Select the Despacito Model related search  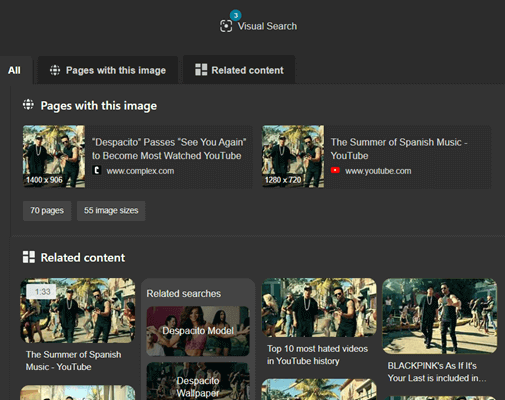pos(198,331)
